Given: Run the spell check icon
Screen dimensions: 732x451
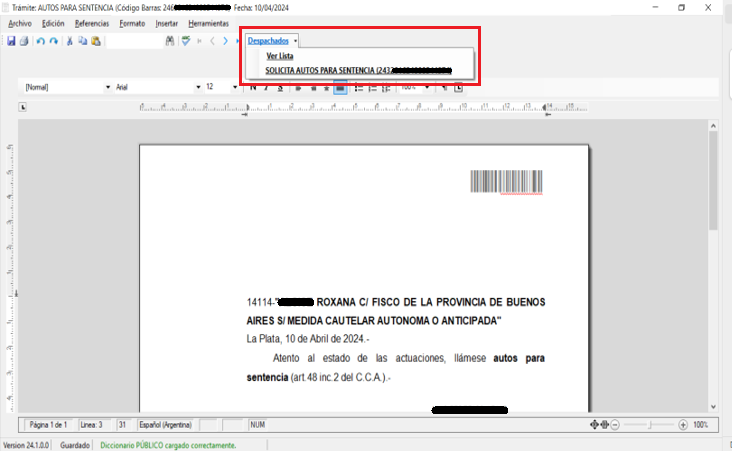Looking at the screenshot, I should point(186,41).
